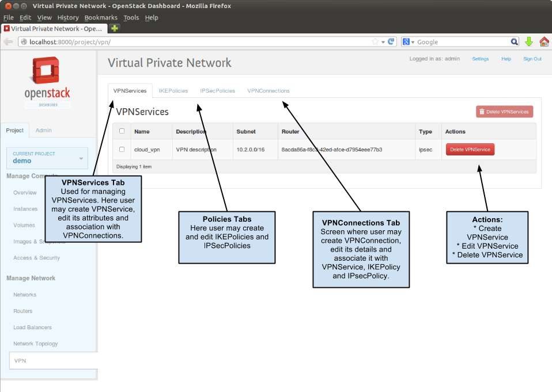Click the Firefox home icon

(x=545, y=41)
